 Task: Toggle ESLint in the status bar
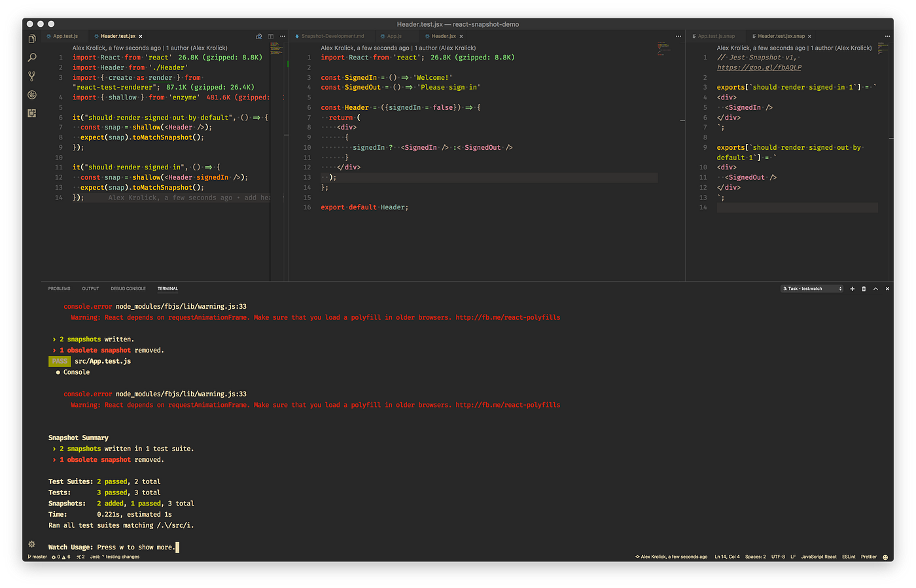pos(849,557)
